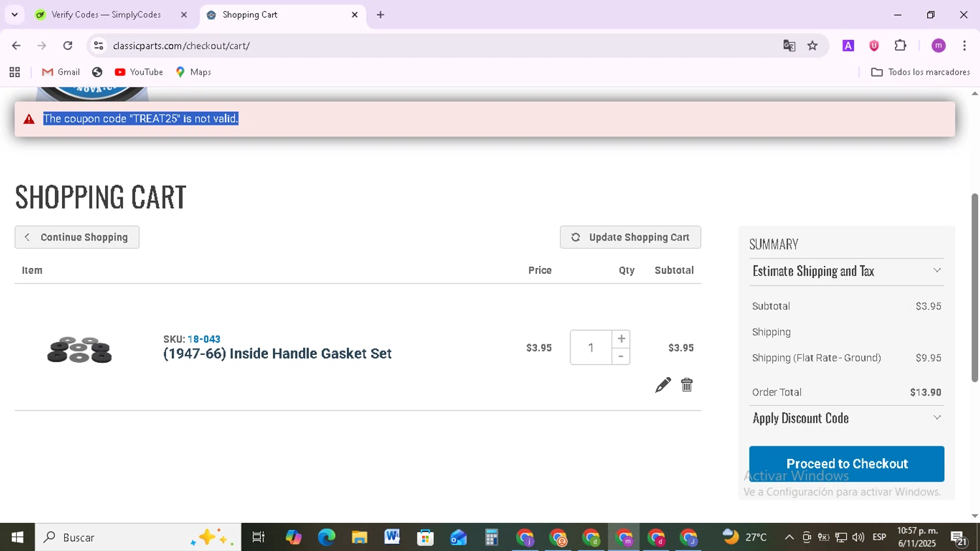The image size is (980, 551).
Task: Click the Order Total $13.90 value
Action: pos(926,393)
